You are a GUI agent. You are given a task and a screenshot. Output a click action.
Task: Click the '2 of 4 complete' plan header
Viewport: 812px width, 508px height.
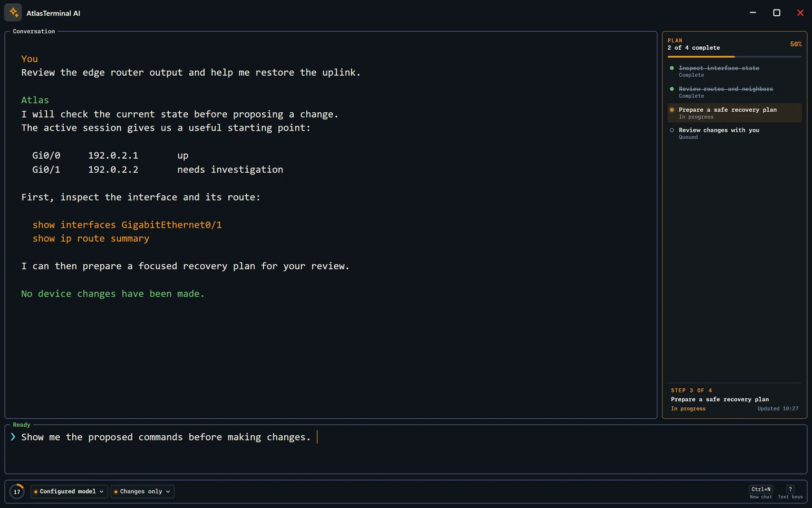694,48
